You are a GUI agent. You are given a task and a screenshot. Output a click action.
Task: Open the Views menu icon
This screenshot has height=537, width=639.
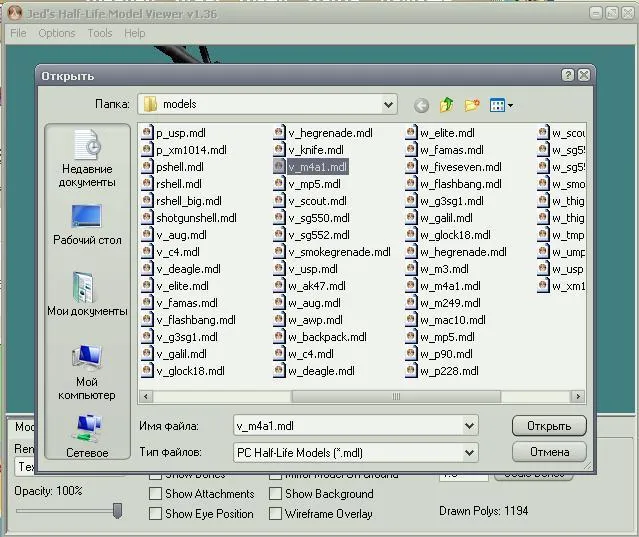pos(500,105)
